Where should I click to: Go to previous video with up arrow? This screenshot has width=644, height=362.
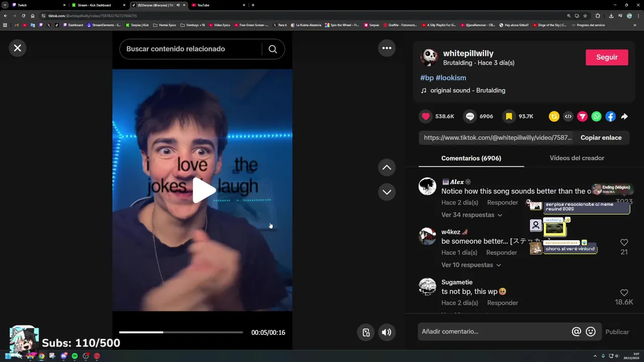click(387, 167)
